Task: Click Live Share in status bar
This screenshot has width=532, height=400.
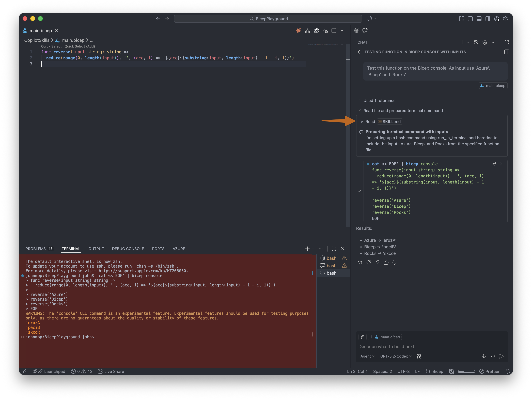Action: tap(111, 371)
